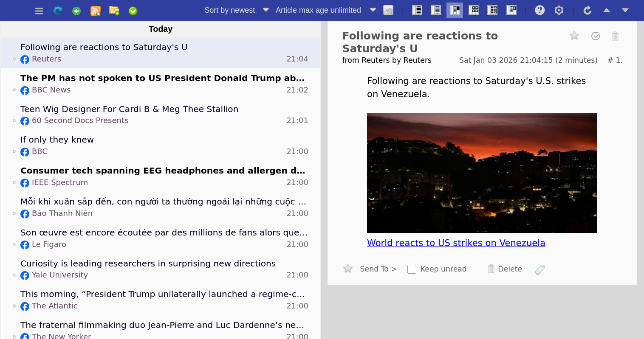Open the help question mark icon
This screenshot has height=339, width=644.
tap(539, 10)
